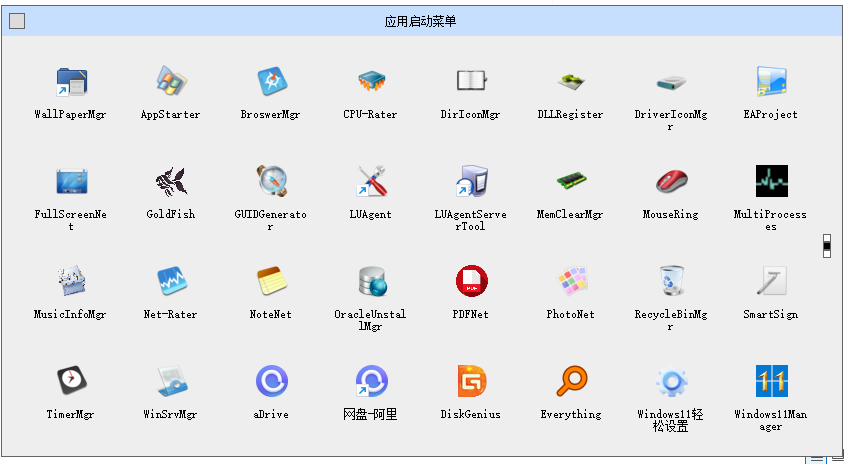This screenshot has height=464, width=845.
Task: Launch PhotoNet colorful tiles icon
Action: point(571,281)
